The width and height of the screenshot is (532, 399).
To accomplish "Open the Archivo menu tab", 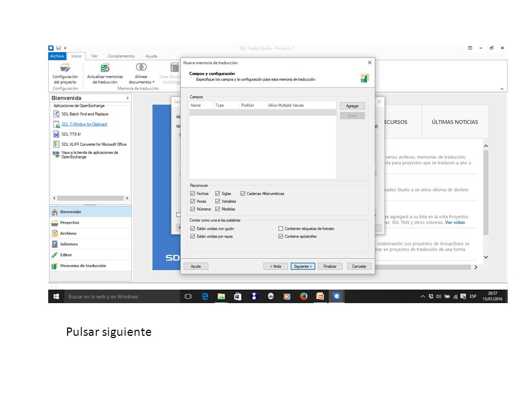I will 57,57.
